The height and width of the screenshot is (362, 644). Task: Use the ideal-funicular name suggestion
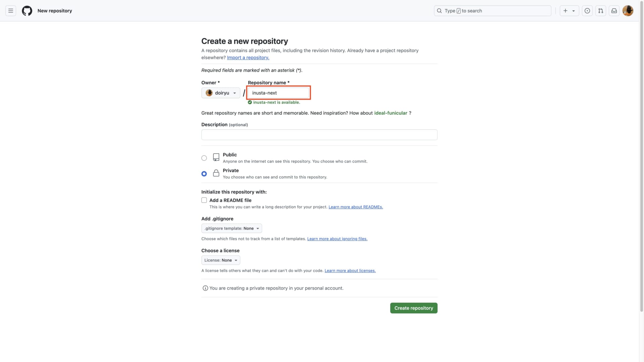tap(390, 113)
